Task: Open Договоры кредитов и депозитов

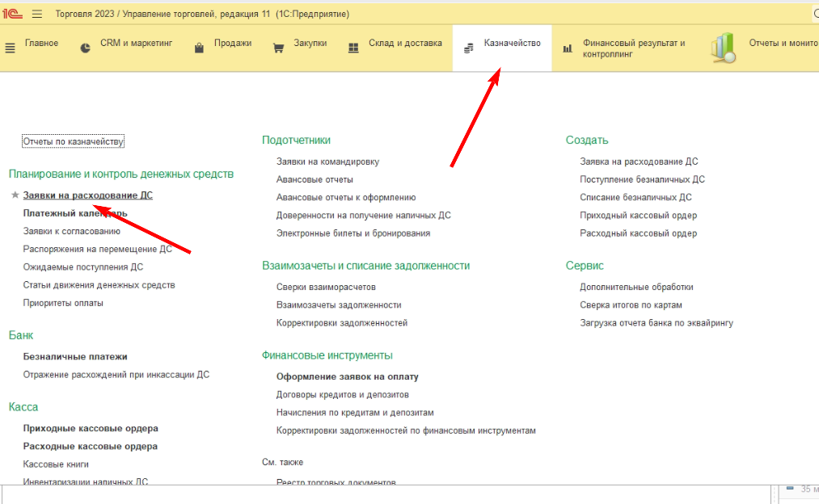Action: click(342, 394)
